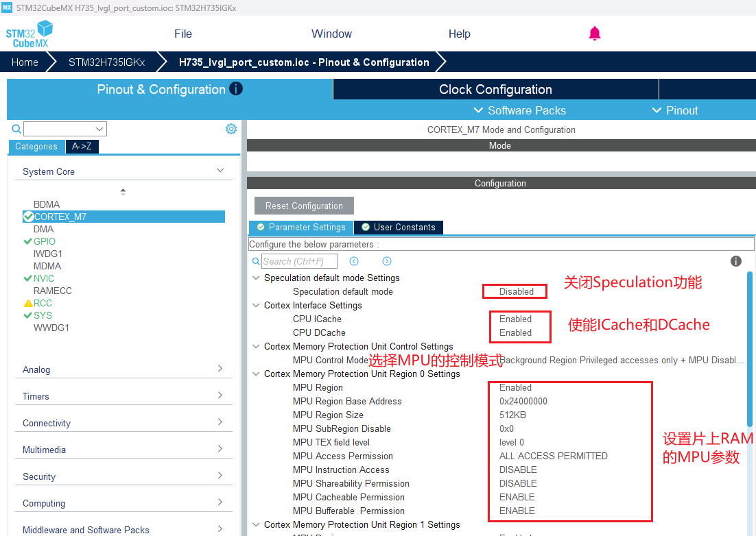This screenshot has height=536, width=756.
Task: Go to next search result arrow
Action: pos(387,261)
